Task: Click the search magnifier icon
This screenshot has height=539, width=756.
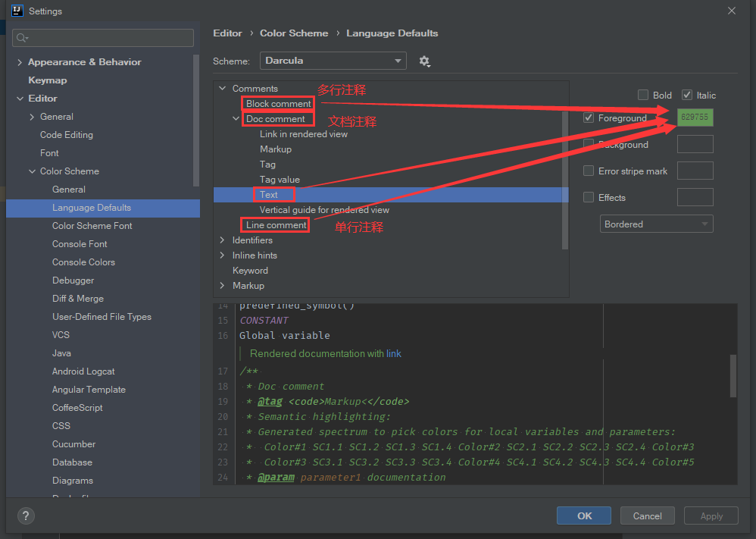Action: [x=22, y=38]
